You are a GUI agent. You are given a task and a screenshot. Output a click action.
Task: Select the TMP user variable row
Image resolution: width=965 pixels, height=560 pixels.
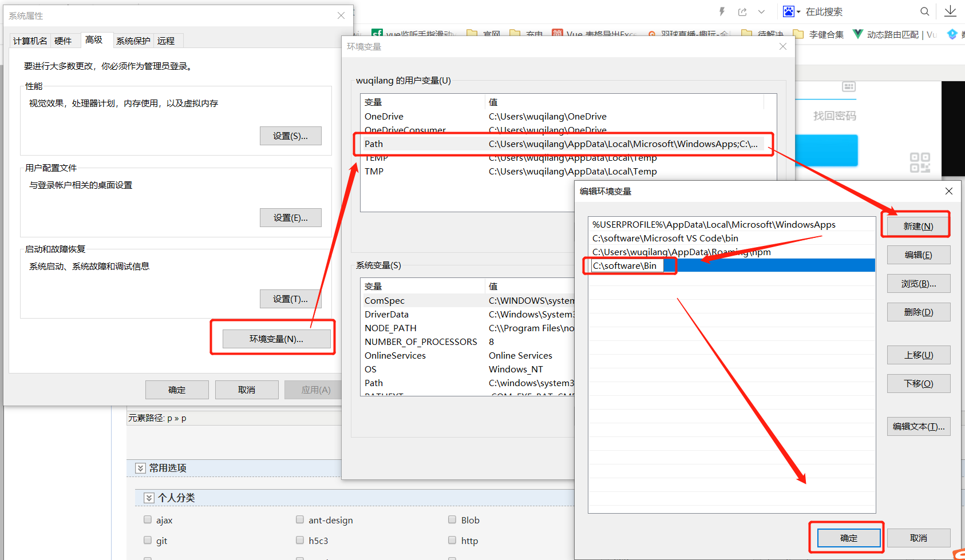(x=563, y=171)
